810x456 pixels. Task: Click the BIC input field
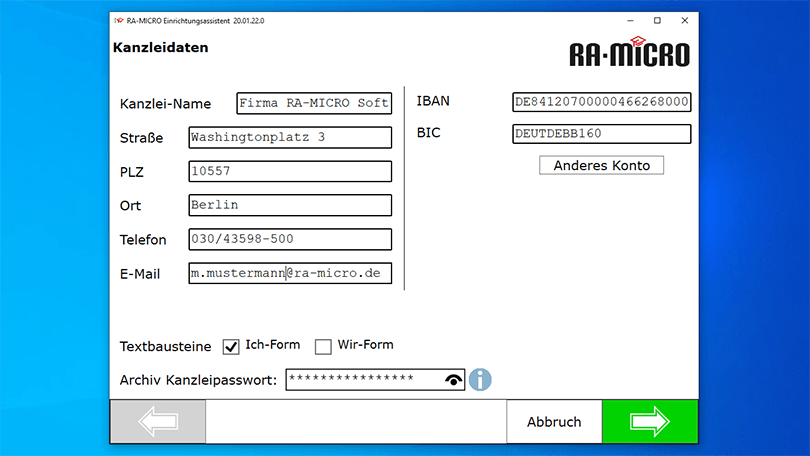click(600, 133)
